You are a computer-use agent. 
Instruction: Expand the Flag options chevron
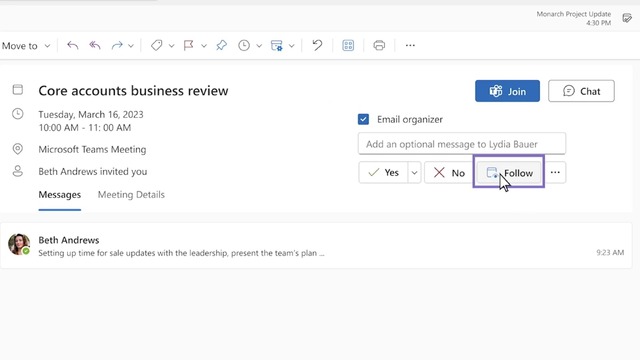tap(204, 46)
